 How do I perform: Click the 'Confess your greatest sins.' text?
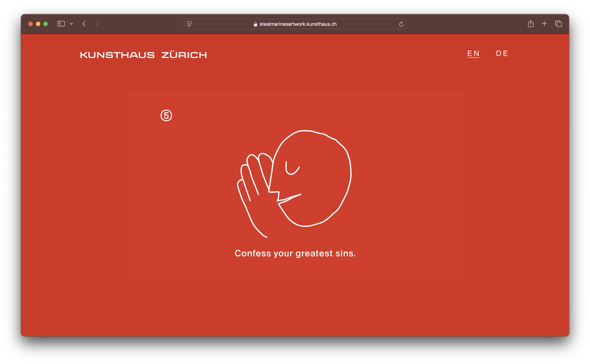[295, 253]
